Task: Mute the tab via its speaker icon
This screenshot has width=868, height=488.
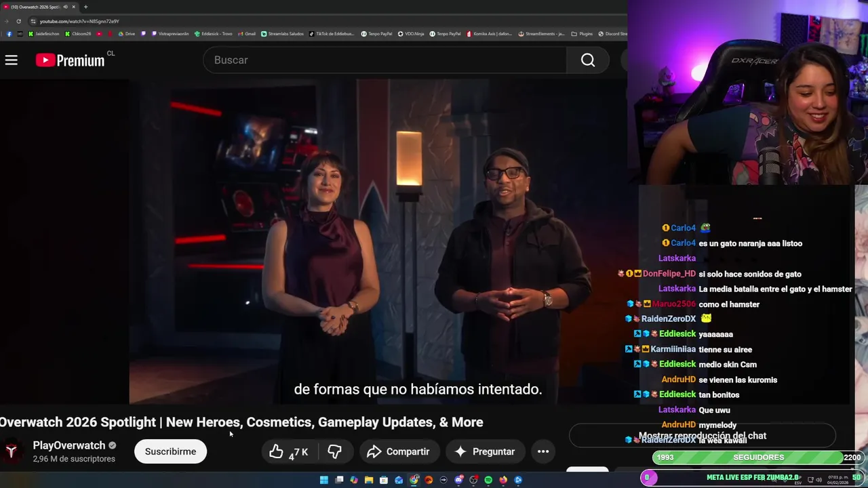Action: (65, 7)
